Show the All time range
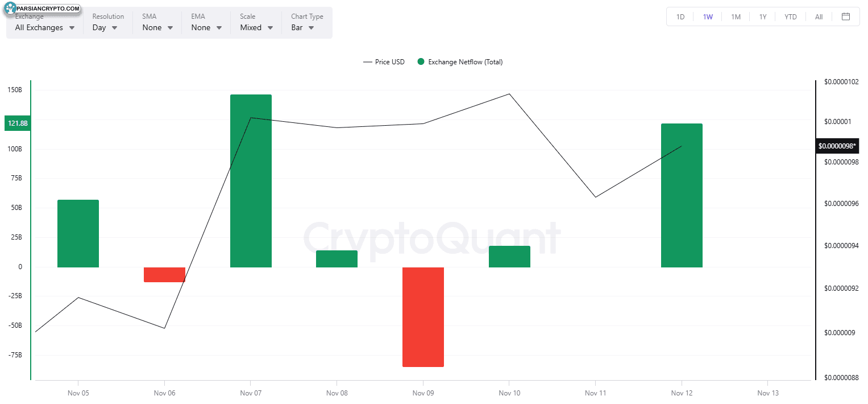Image resolution: width=868 pixels, height=404 pixels. point(819,17)
